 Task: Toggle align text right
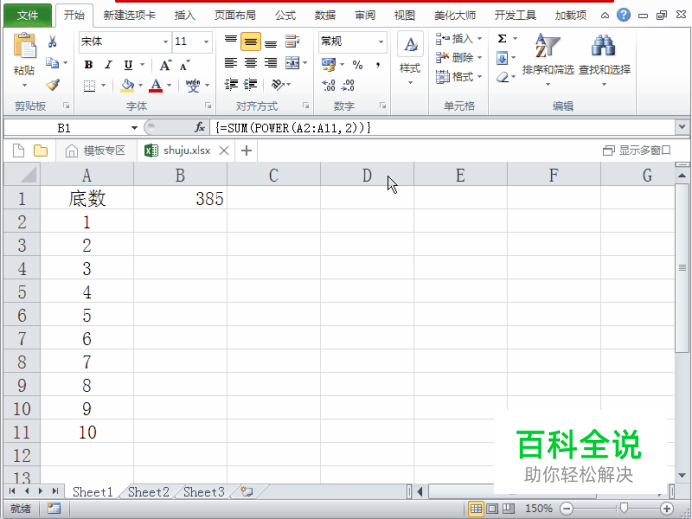(x=271, y=63)
